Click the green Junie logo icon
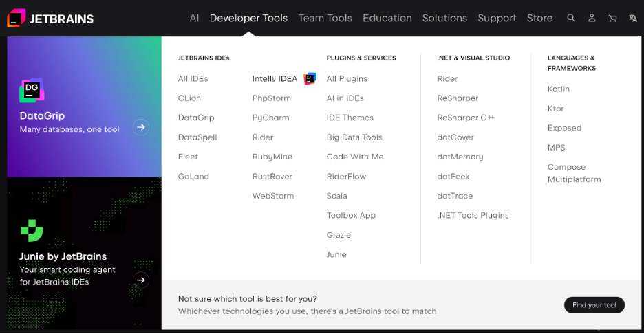 (x=32, y=230)
